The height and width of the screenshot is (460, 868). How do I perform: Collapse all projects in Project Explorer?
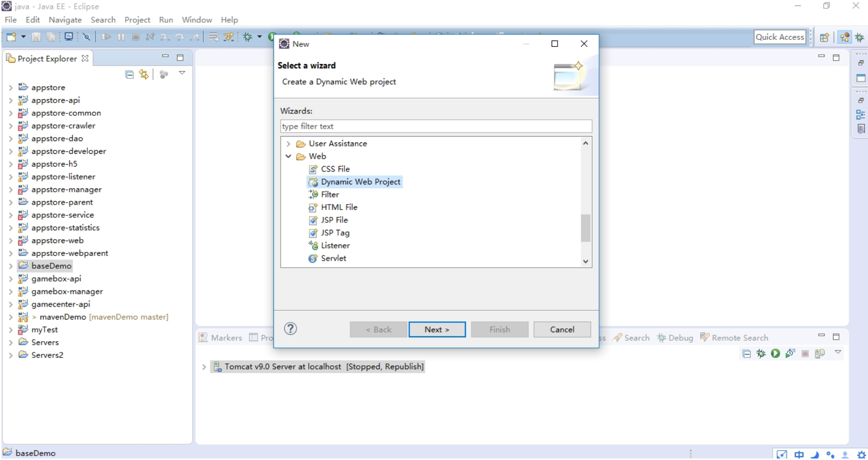click(x=129, y=74)
